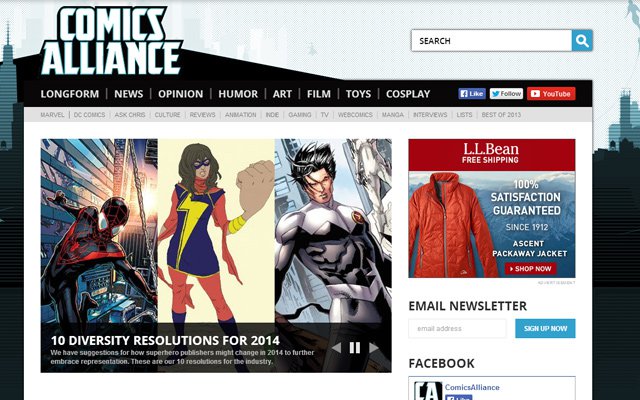The width and height of the screenshot is (640, 400).
Task: Open the Longform section
Action: [x=70, y=94]
